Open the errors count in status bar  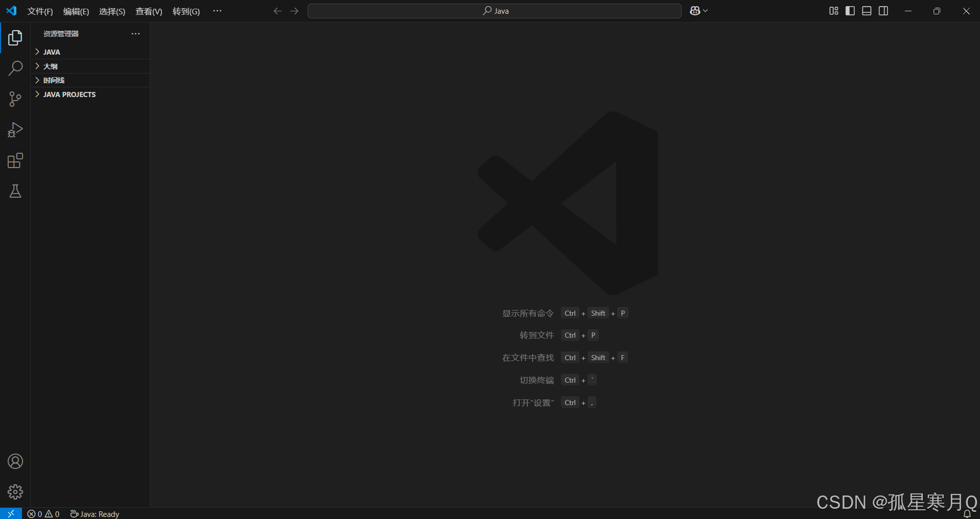click(x=35, y=514)
